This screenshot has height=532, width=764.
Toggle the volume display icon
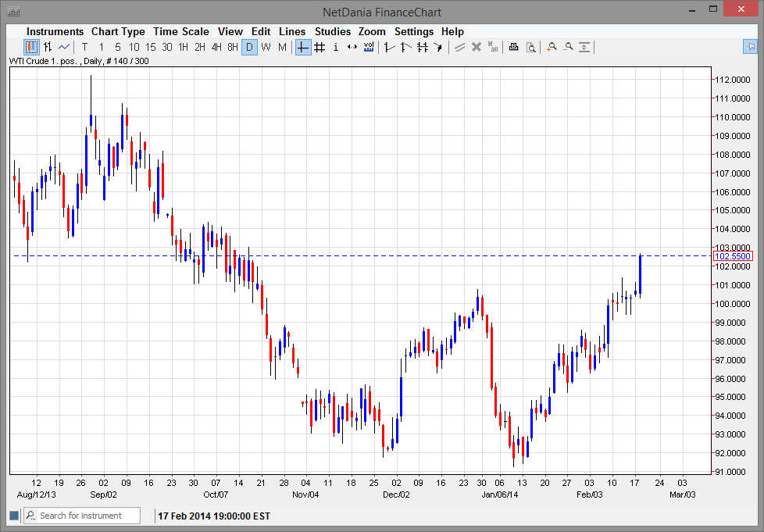(x=369, y=48)
